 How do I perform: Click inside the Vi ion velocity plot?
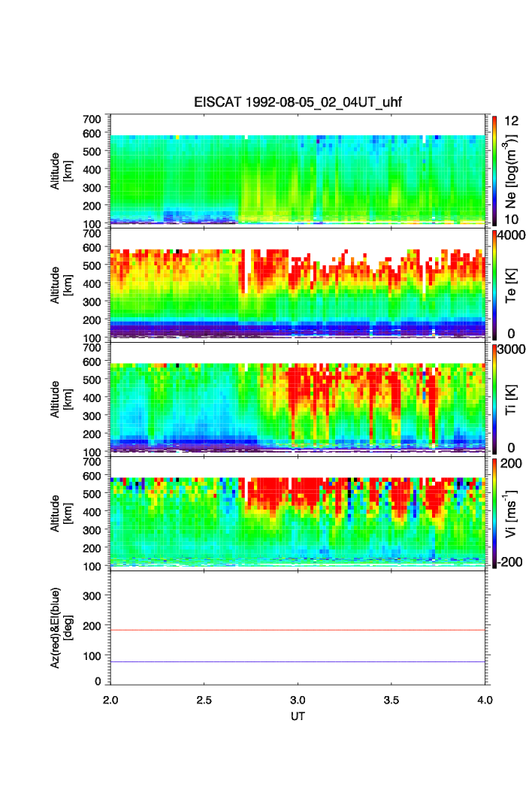point(298,513)
